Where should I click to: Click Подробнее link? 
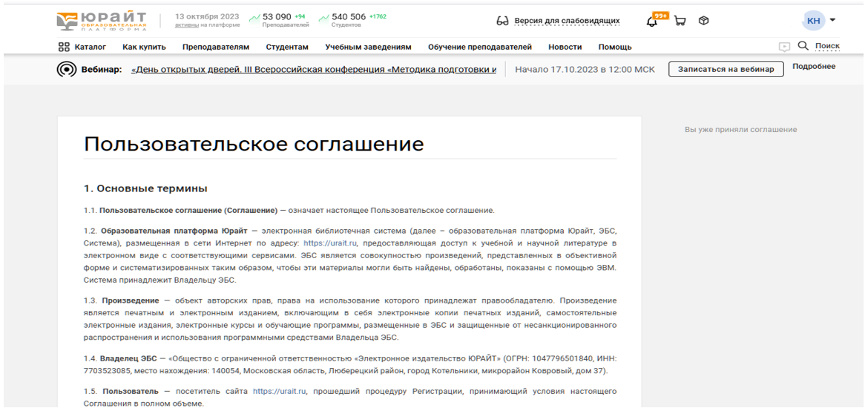click(814, 67)
